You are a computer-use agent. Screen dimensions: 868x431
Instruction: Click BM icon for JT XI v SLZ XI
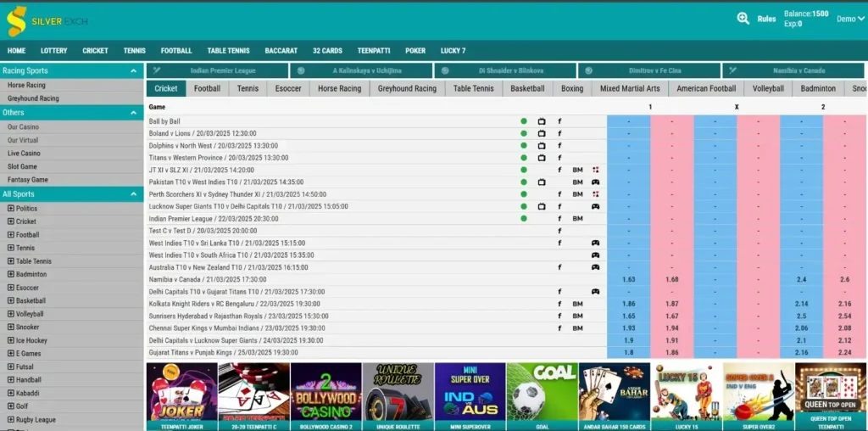pos(577,170)
